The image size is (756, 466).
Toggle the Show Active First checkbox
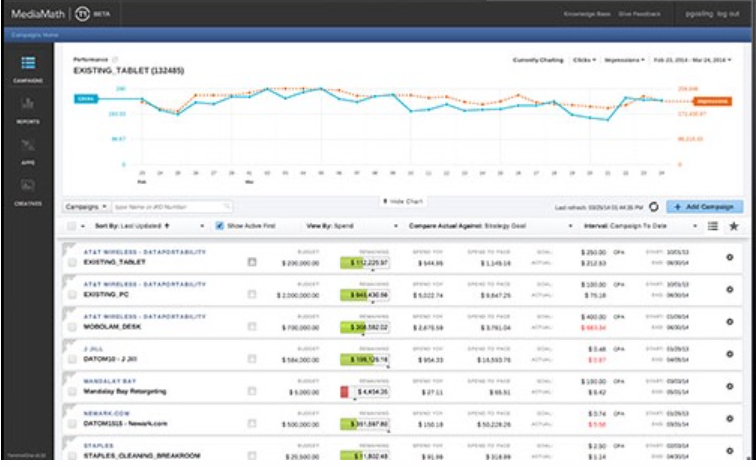(x=219, y=226)
